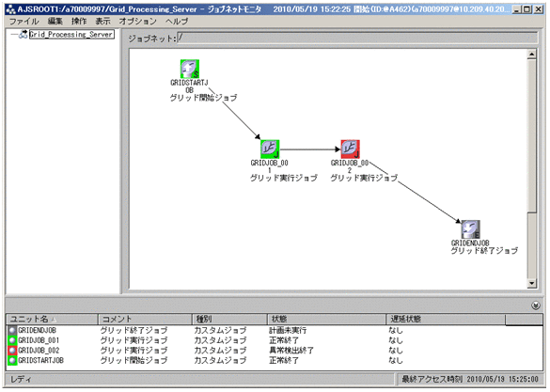Image resolution: width=550 pixels, height=392 pixels.
Task: Collapse the list pane with the double-chevron button
Action: [x=536, y=306]
